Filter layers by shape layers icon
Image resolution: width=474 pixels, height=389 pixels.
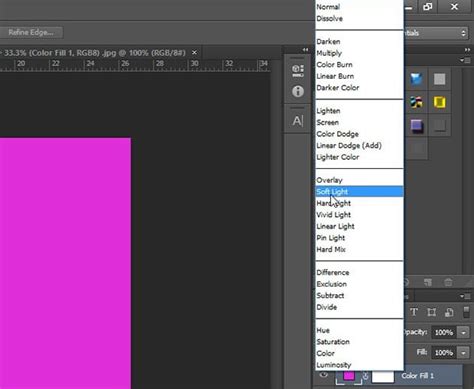click(x=431, y=312)
